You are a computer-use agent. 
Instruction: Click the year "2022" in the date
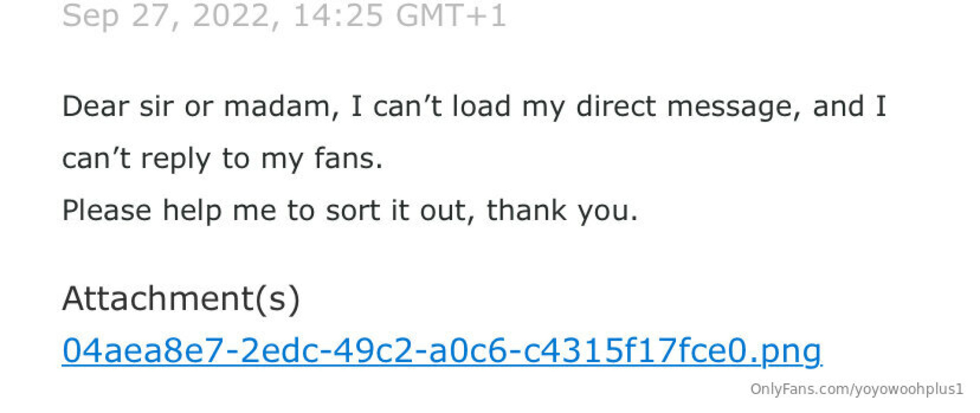(x=230, y=15)
